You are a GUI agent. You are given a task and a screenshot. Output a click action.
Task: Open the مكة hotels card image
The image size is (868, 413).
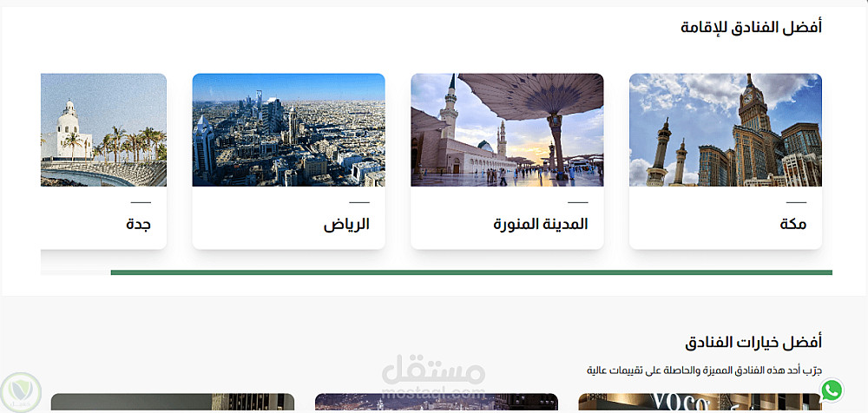725,129
